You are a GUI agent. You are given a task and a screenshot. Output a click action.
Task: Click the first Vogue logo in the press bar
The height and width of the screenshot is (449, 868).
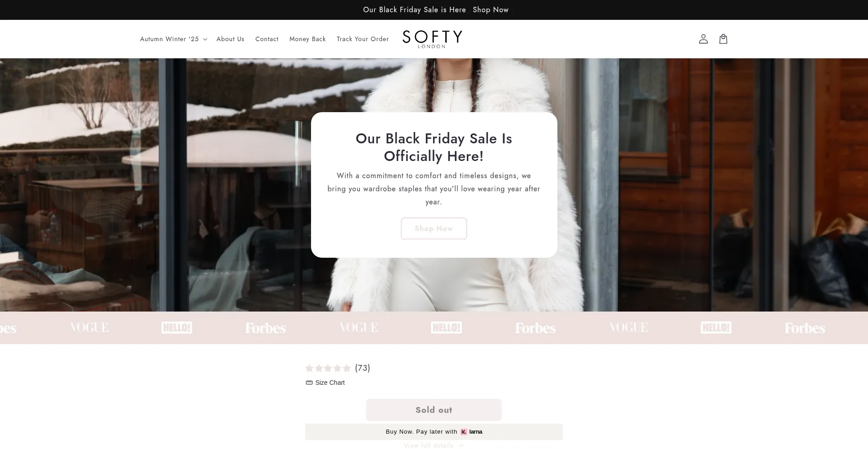[89, 327]
